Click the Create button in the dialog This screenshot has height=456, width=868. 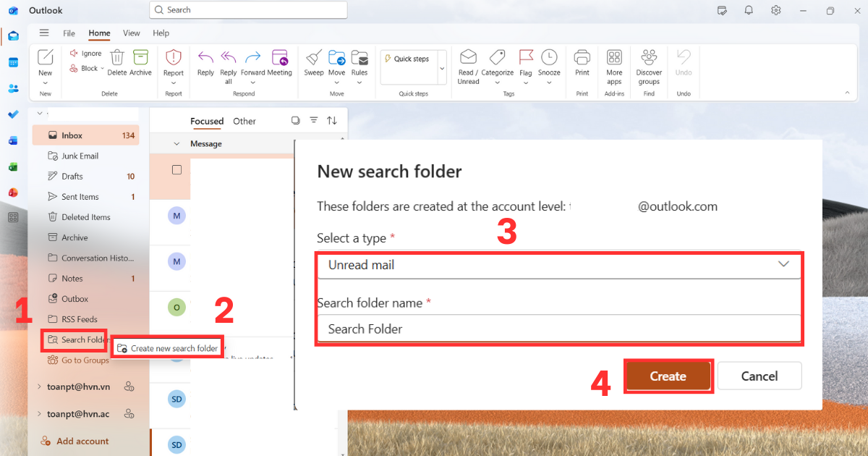coord(668,376)
